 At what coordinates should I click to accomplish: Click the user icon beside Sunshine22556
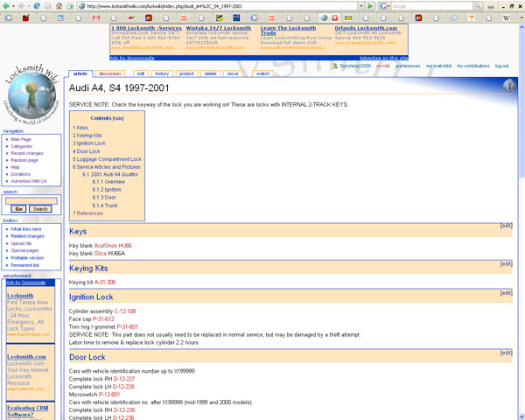point(333,66)
